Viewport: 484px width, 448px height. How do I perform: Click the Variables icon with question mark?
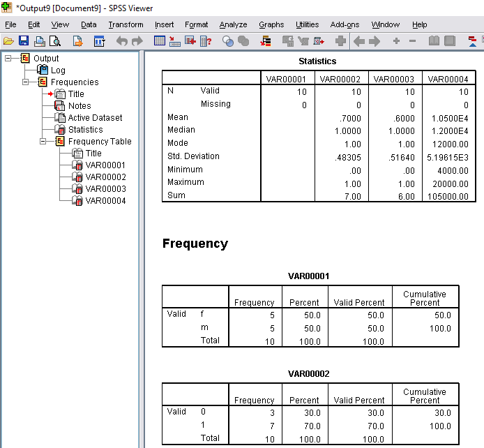[206, 41]
